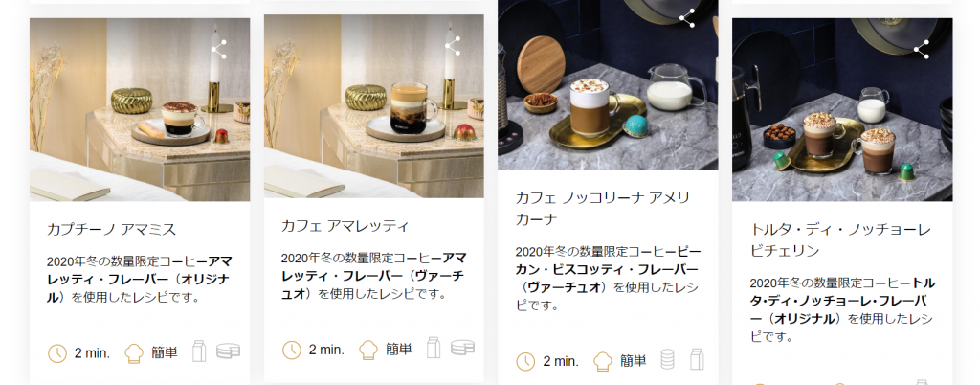Viewport: 980px width, 385px height.
Task: Open the カプチーノ アマミス recipe title
Action: (112, 230)
